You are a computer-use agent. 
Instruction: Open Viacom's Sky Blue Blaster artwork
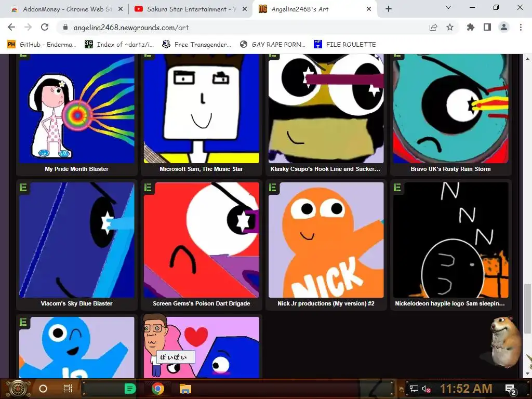[x=77, y=240]
